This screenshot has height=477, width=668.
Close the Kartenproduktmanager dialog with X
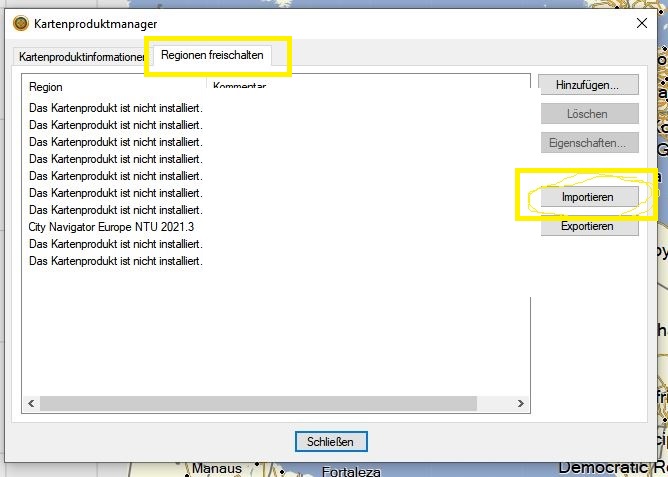[x=641, y=23]
